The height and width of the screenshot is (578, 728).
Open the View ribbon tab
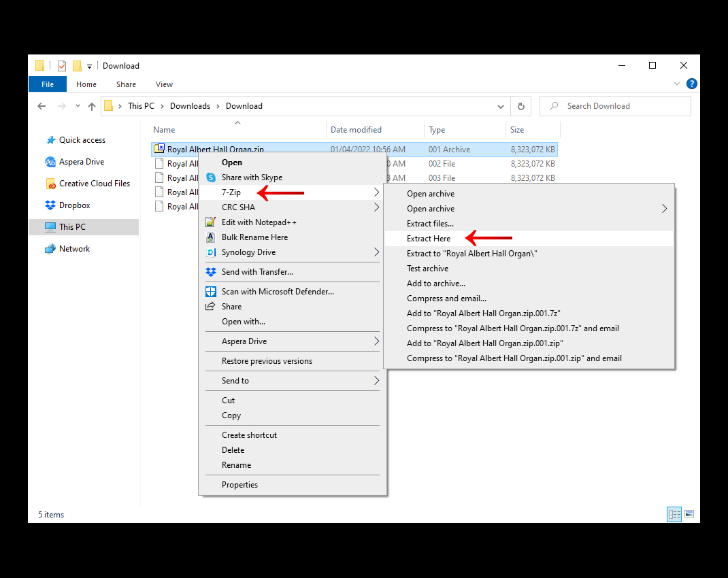[164, 84]
